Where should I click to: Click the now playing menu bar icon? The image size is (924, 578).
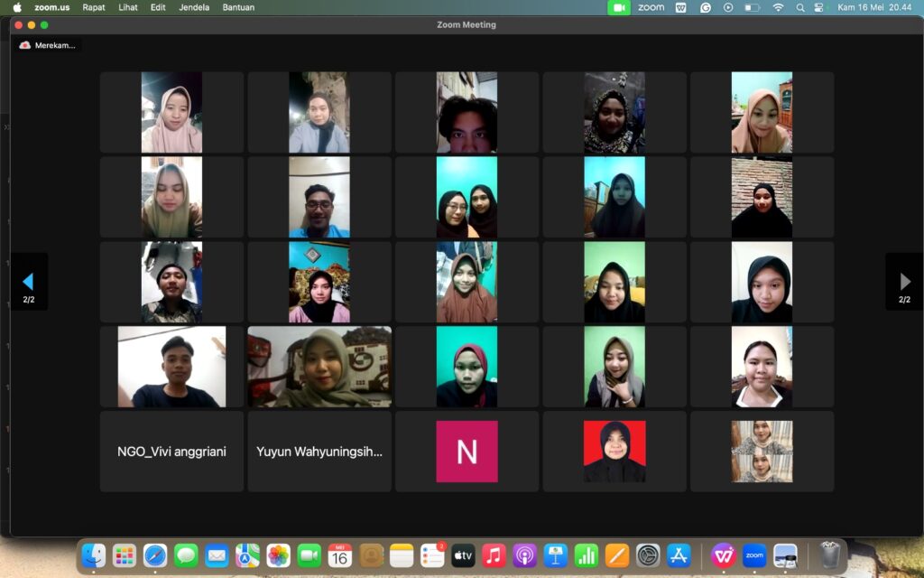pyautogui.click(x=728, y=7)
